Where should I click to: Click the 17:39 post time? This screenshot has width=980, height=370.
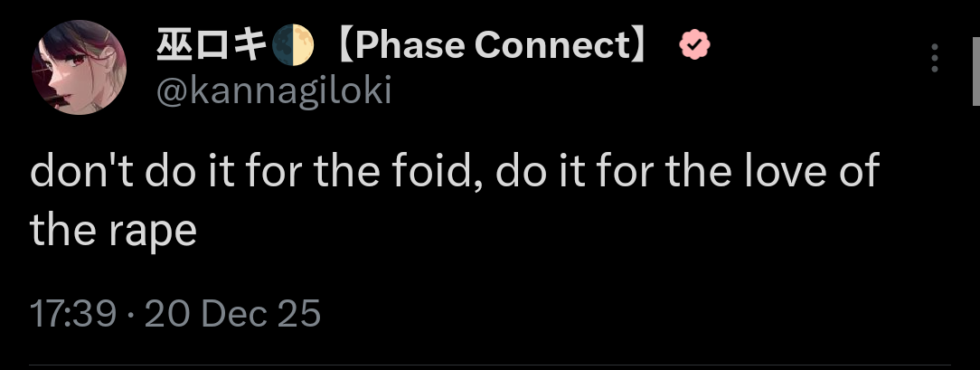point(72,313)
